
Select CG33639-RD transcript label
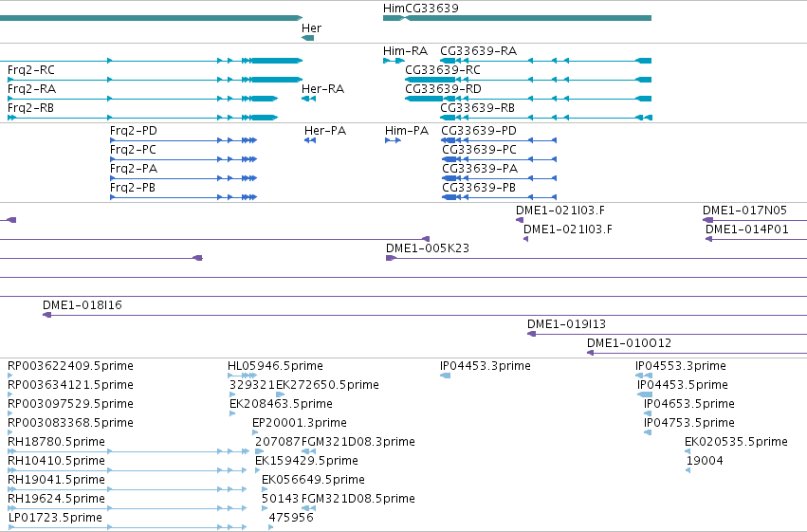[443, 89]
